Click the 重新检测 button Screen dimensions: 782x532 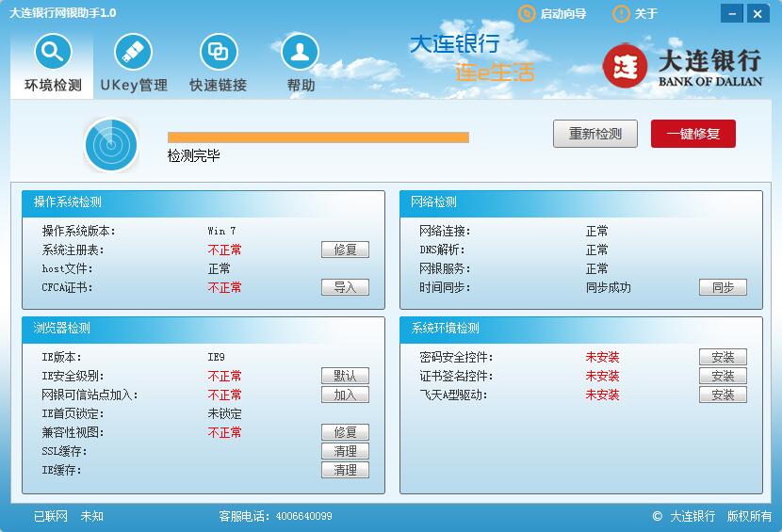point(595,134)
